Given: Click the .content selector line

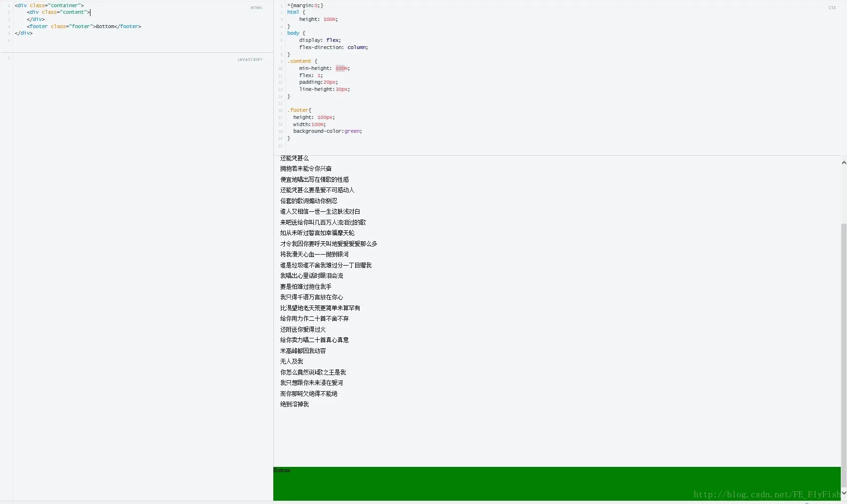Looking at the screenshot, I should (302, 61).
